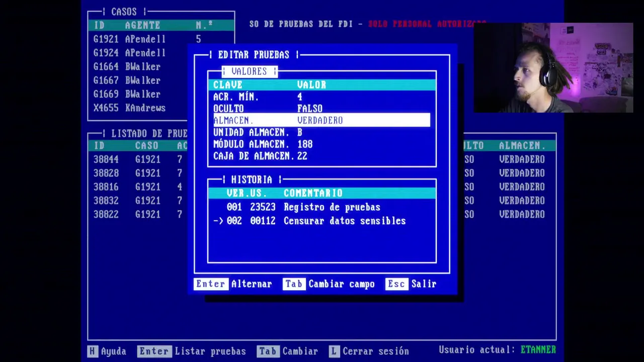The width and height of the screenshot is (644, 362).
Task: Click the VALOR column header
Action: click(x=311, y=84)
